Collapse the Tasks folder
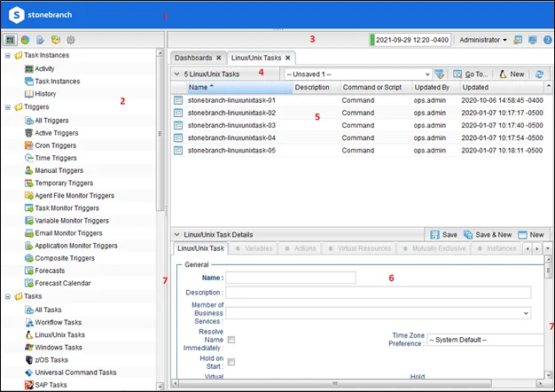 click(x=8, y=296)
